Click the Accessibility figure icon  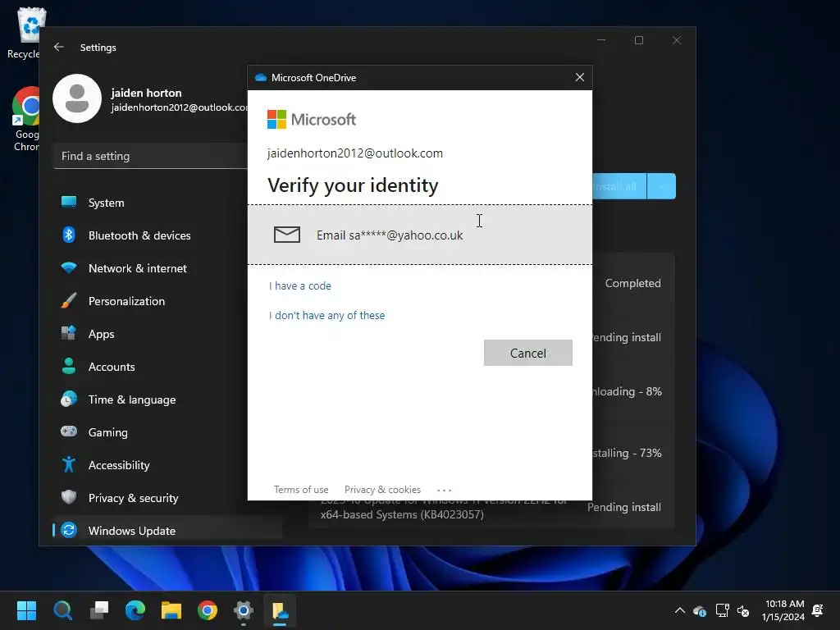point(69,464)
